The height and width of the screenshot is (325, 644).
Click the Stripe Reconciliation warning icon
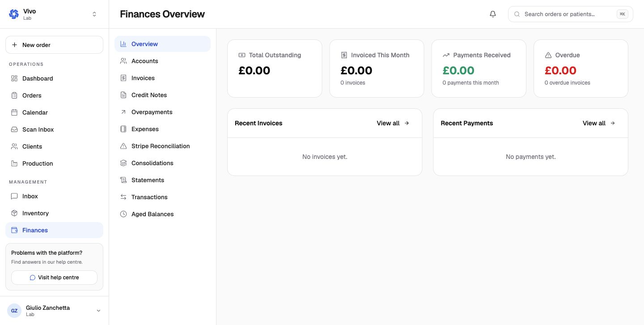tap(123, 146)
